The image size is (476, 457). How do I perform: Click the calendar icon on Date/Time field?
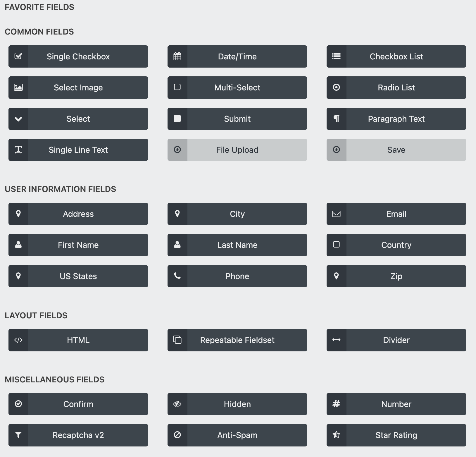click(x=177, y=56)
